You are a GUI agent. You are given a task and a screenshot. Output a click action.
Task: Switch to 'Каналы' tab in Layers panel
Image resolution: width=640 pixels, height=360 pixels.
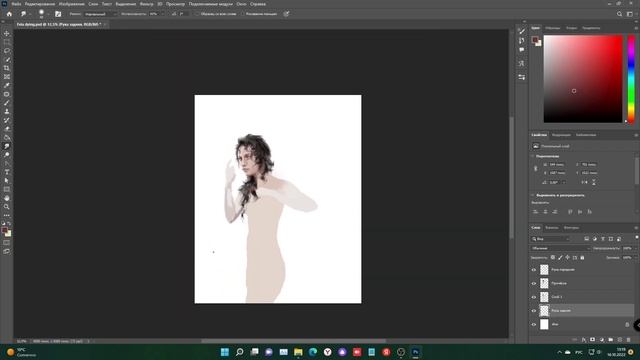click(551, 228)
